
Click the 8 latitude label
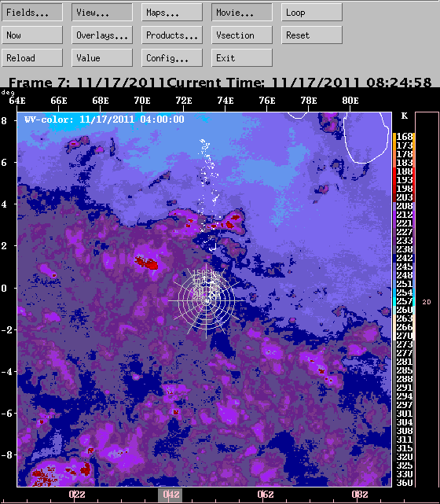coord(4,121)
